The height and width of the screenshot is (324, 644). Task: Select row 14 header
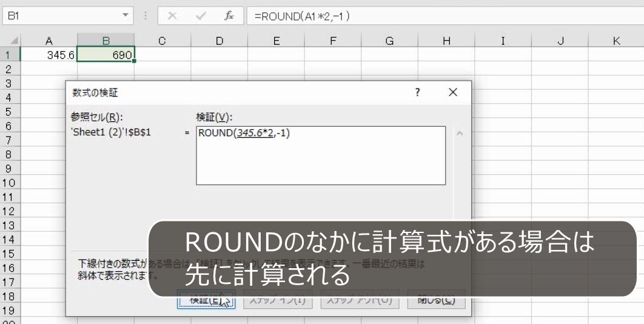click(10, 239)
